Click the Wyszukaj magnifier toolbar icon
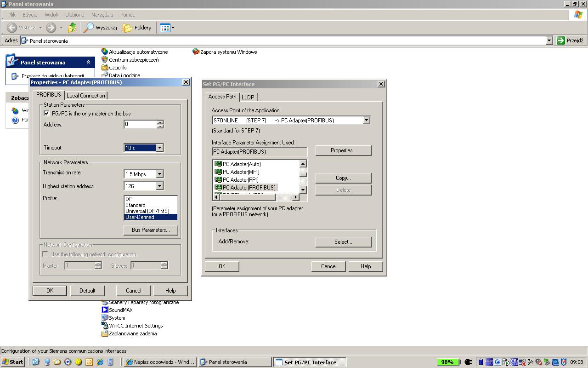The width and height of the screenshot is (588, 368). click(x=89, y=28)
